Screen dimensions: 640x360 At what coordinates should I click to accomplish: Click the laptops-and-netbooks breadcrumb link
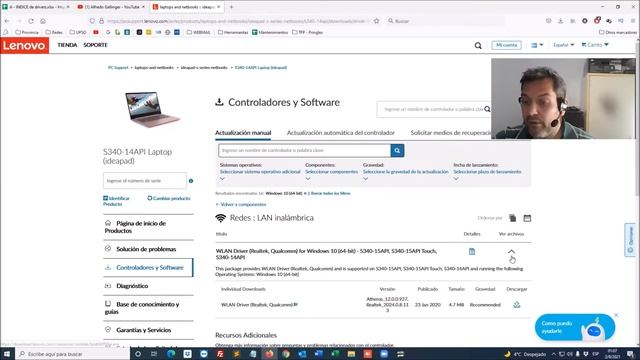(x=154, y=68)
